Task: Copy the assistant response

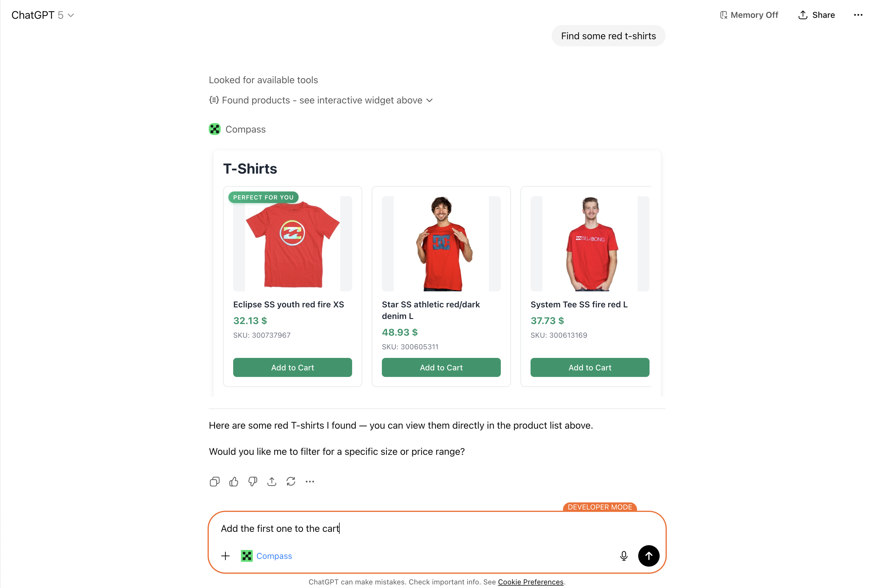Action: 215,482
